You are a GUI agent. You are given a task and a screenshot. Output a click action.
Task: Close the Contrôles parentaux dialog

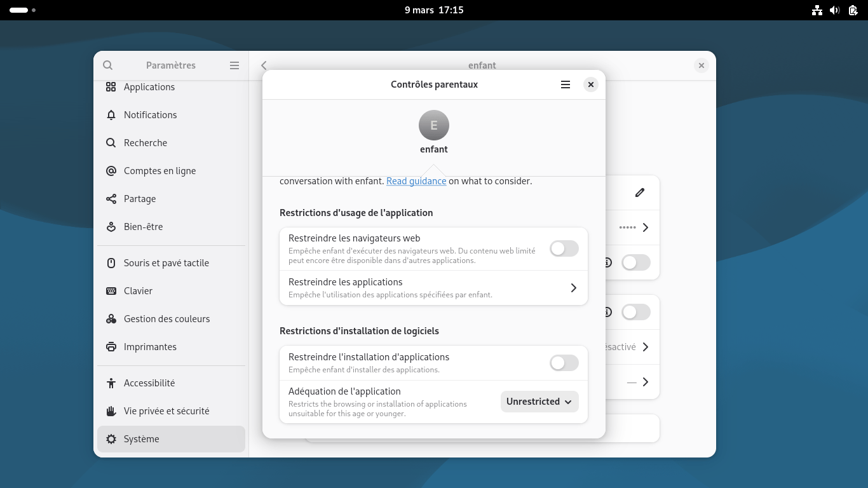(x=591, y=85)
